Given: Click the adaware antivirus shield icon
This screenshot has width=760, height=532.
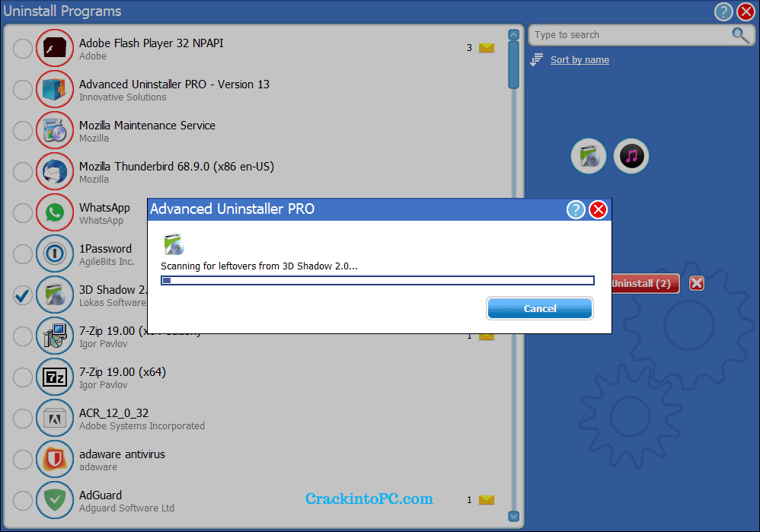Looking at the screenshot, I should [54, 460].
